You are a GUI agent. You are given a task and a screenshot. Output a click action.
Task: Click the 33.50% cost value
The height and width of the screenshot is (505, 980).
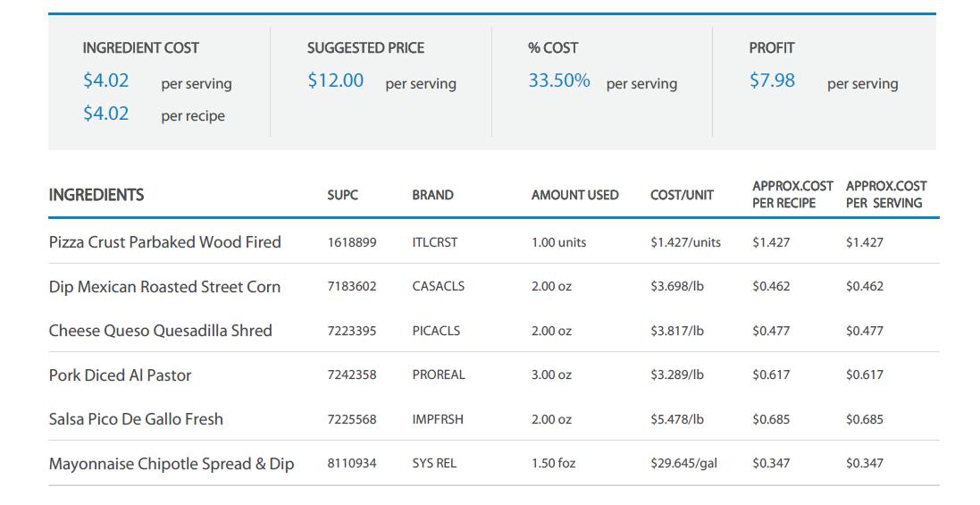558,80
